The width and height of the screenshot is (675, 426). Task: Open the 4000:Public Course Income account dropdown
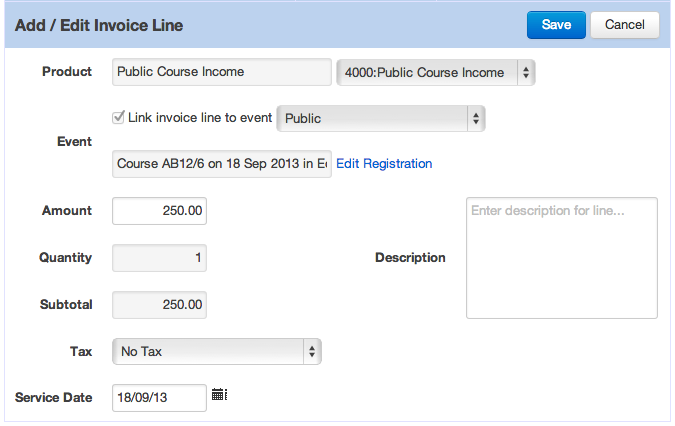436,72
